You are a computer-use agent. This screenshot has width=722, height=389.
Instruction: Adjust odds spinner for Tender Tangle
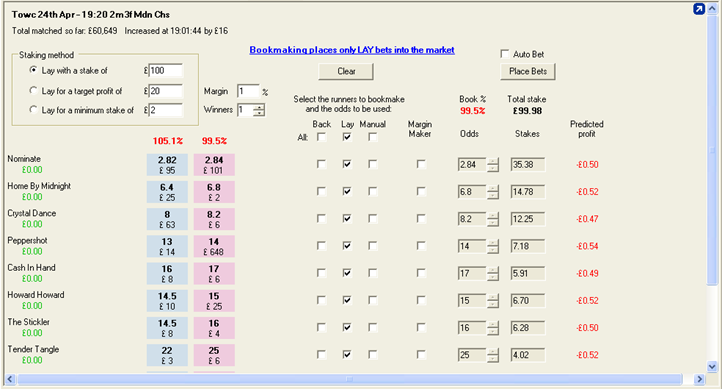(x=493, y=355)
